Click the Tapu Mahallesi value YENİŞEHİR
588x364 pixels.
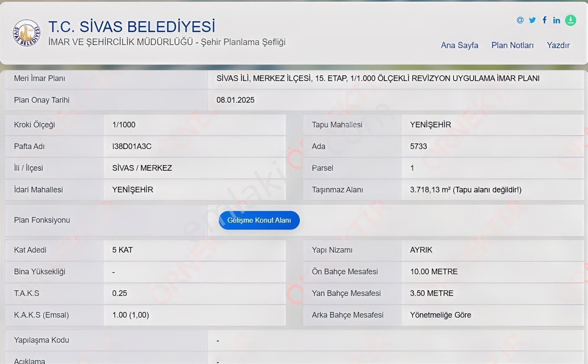tap(430, 125)
